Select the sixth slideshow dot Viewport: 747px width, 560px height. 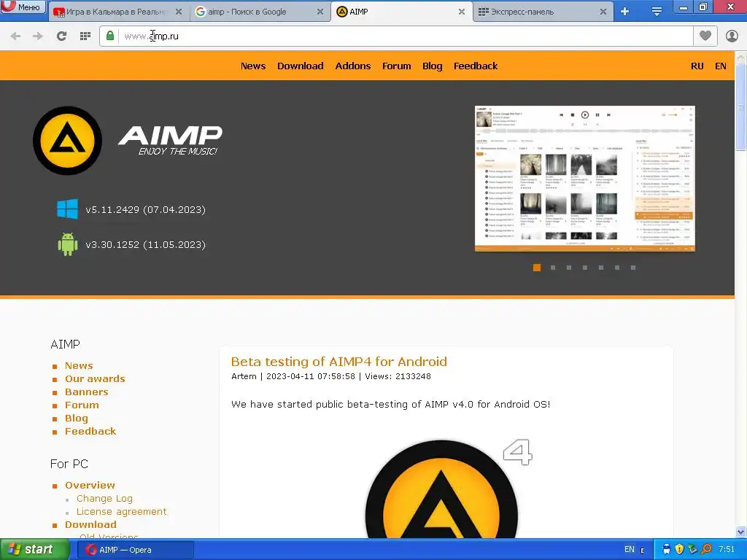617,268
